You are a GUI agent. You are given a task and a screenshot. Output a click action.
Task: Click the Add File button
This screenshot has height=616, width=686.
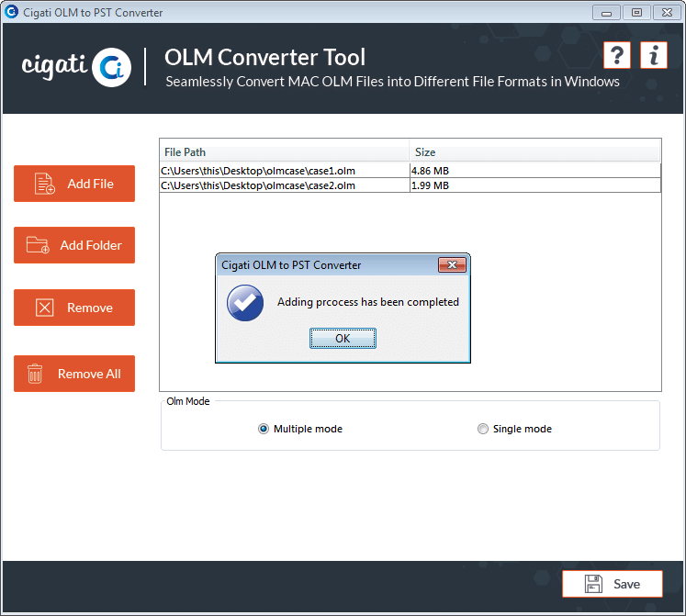click(x=74, y=184)
